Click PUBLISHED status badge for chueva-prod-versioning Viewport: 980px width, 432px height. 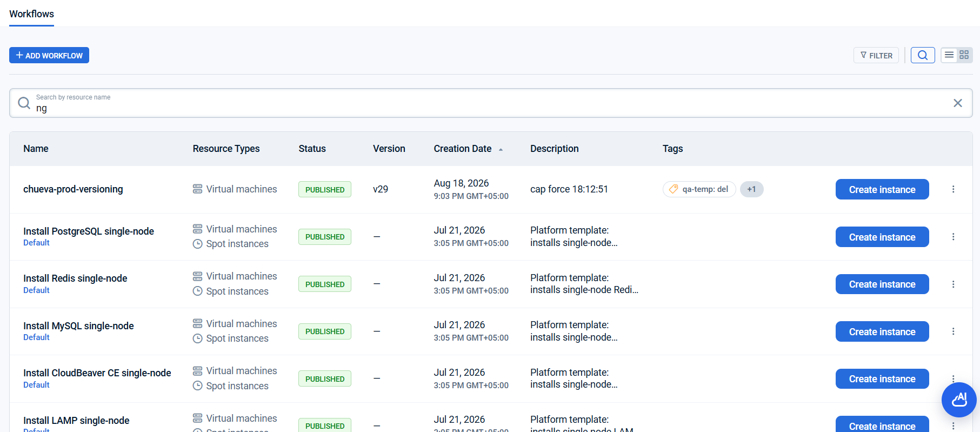(x=325, y=189)
